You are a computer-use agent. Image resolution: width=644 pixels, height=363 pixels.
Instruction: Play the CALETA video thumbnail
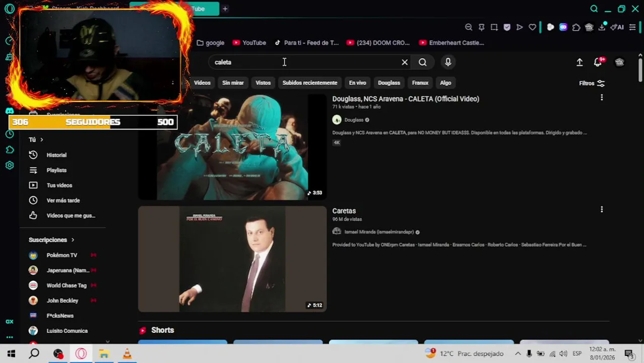coord(232,147)
